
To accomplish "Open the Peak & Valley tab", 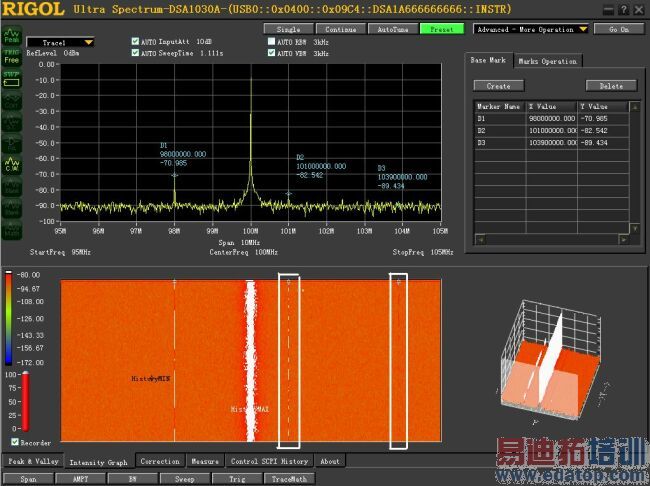I will point(32,462).
